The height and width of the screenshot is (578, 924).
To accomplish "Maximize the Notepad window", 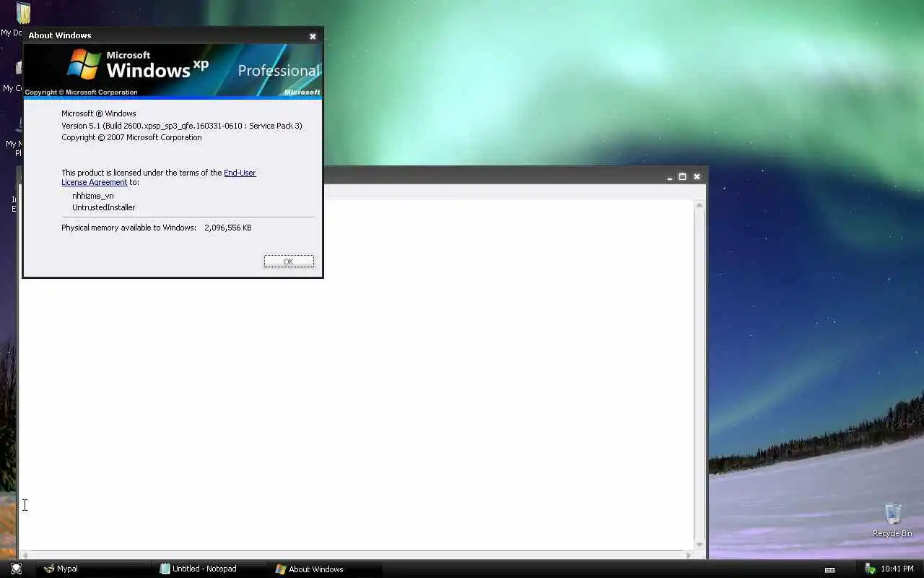I will pyautogui.click(x=682, y=176).
